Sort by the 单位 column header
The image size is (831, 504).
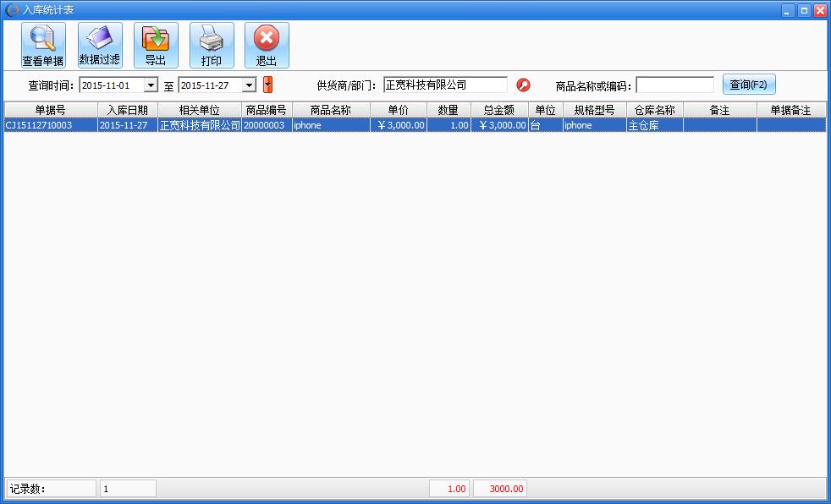[545, 110]
